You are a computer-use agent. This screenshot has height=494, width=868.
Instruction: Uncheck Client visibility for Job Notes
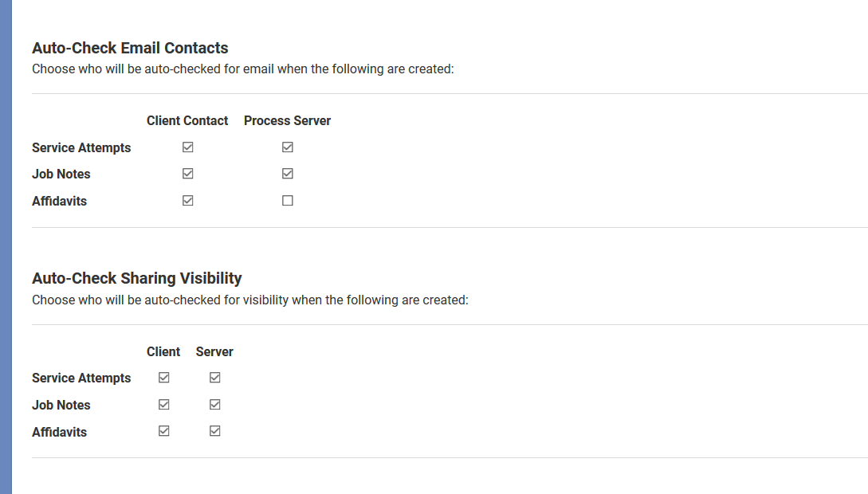coord(163,404)
